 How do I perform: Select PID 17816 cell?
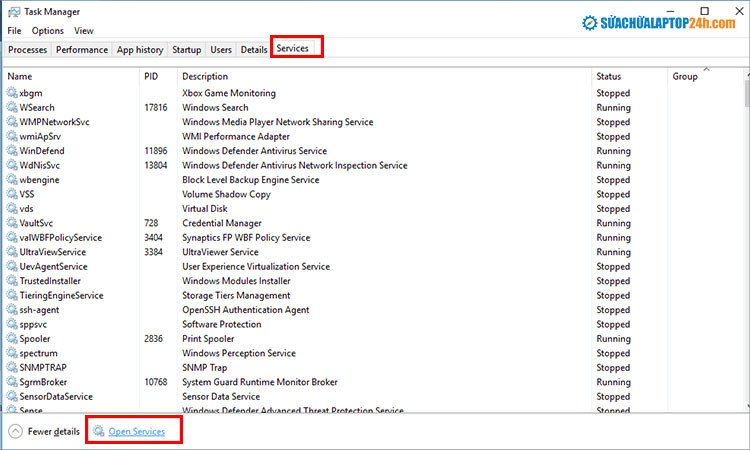pyautogui.click(x=155, y=107)
